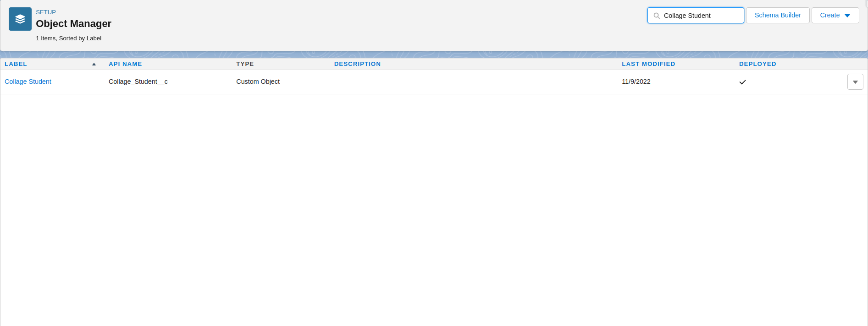Focus the Quick Find search field
The image size is (868, 326).
coord(701,16)
